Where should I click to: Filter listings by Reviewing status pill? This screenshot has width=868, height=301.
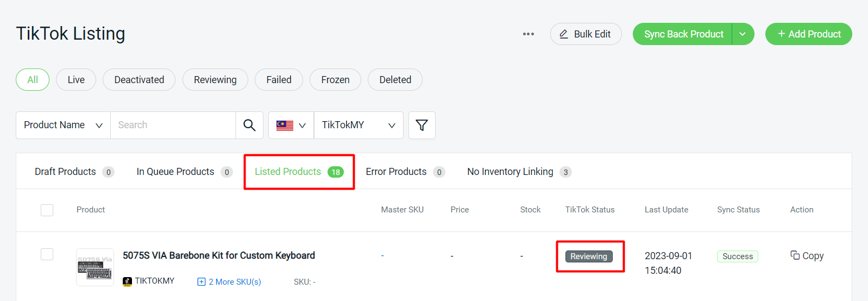215,80
